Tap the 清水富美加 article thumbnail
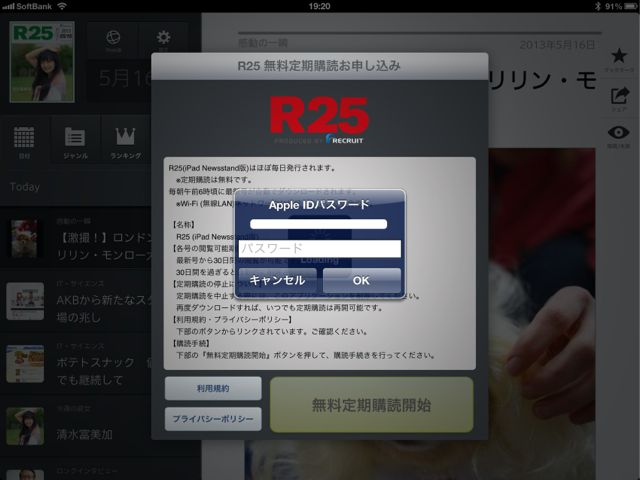 (25, 426)
